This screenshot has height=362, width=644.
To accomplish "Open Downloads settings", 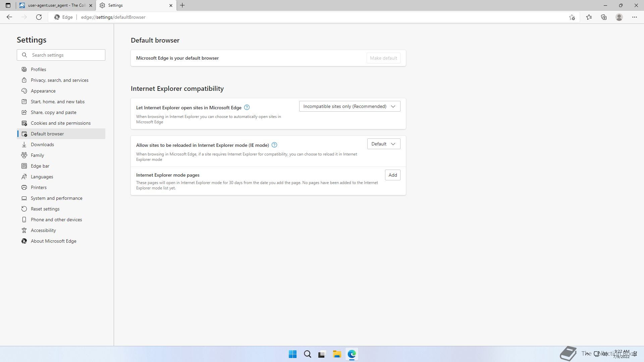I will tap(61, 144).
